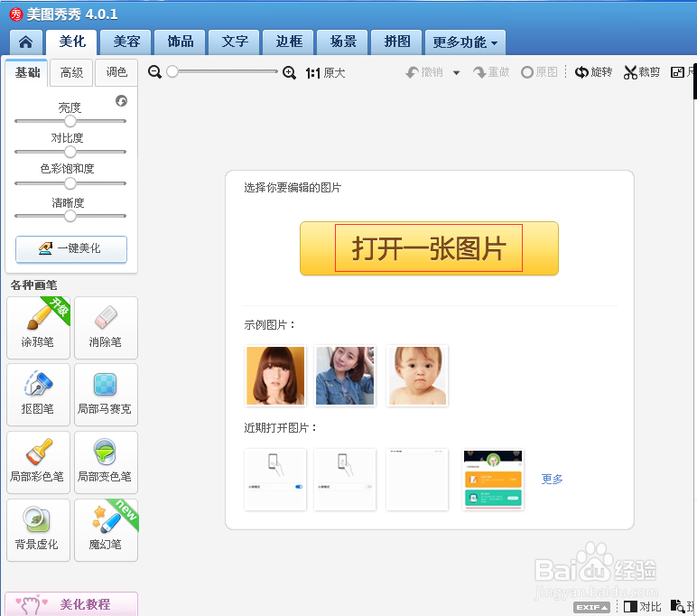697x616 pixels.
Task: Click the zoom in magnifier icon
Action: coord(290,72)
